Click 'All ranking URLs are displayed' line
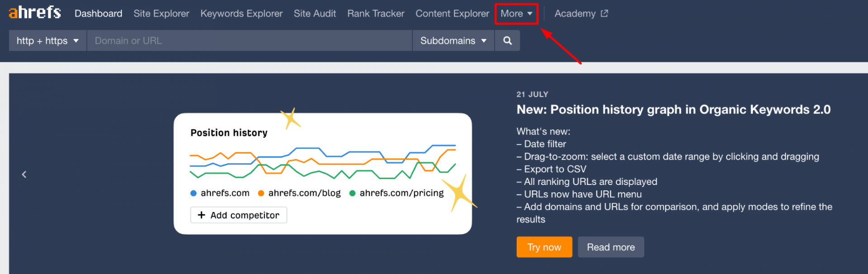Image resolution: width=868 pixels, height=274 pixels. pyautogui.click(x=587, y=182)
